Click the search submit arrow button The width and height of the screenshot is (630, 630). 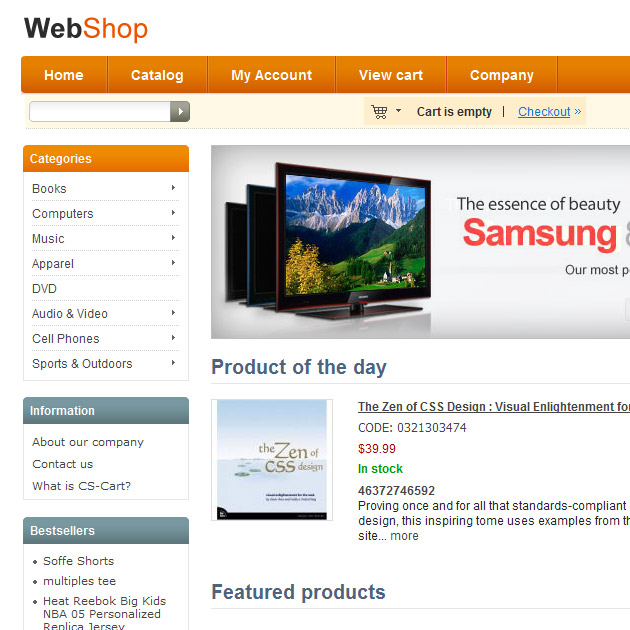[x=180, y=111]
